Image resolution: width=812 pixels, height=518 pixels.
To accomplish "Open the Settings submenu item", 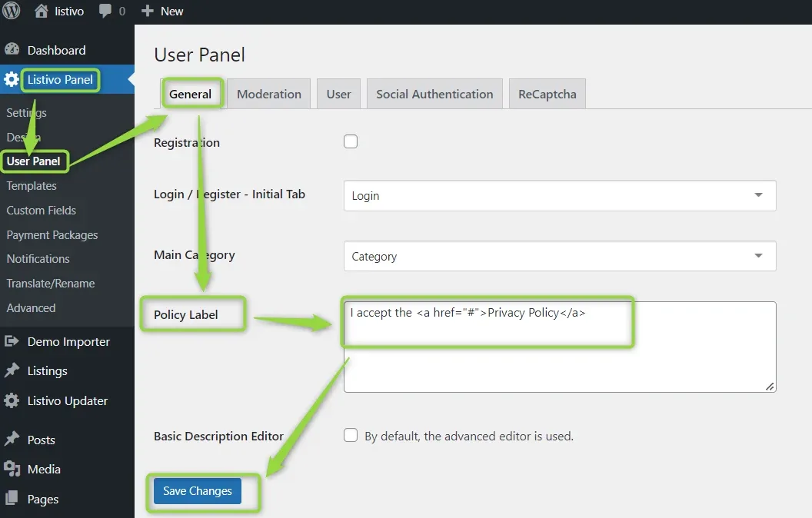I will pos(26,112).
